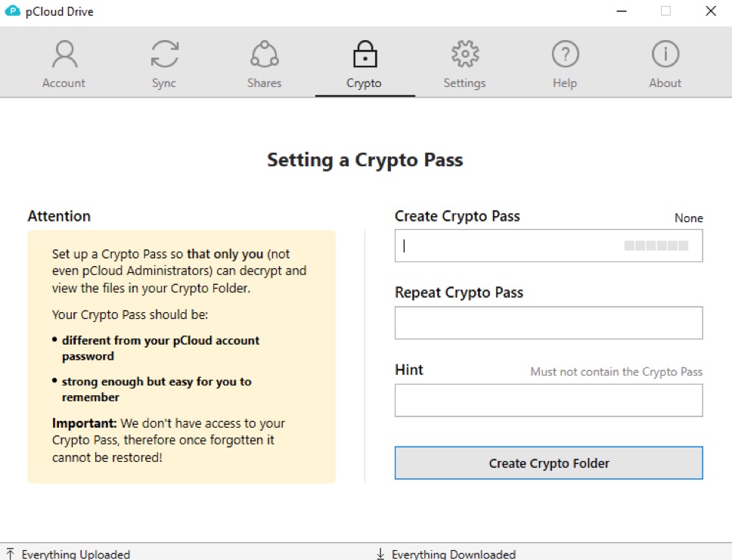
Task: Click 'Your Crypto Pass should be:' line
Action: pyautogui.click(x=130, y=314)
